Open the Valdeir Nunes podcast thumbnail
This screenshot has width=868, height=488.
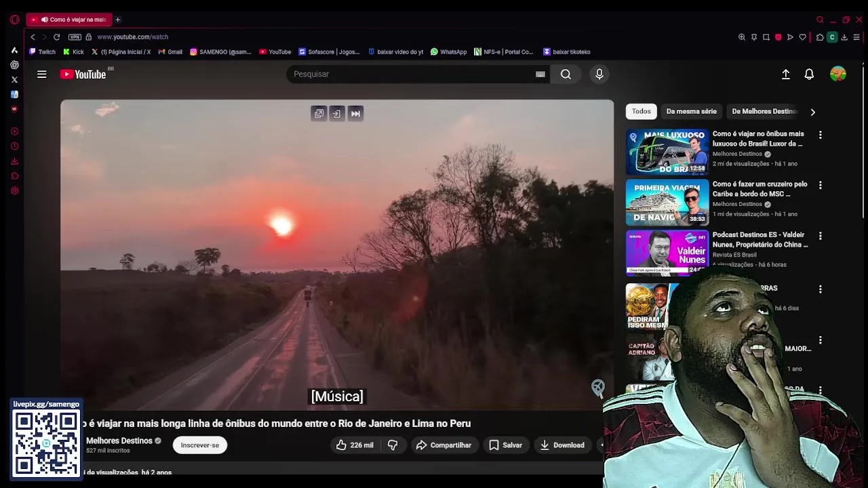[667, 252]
